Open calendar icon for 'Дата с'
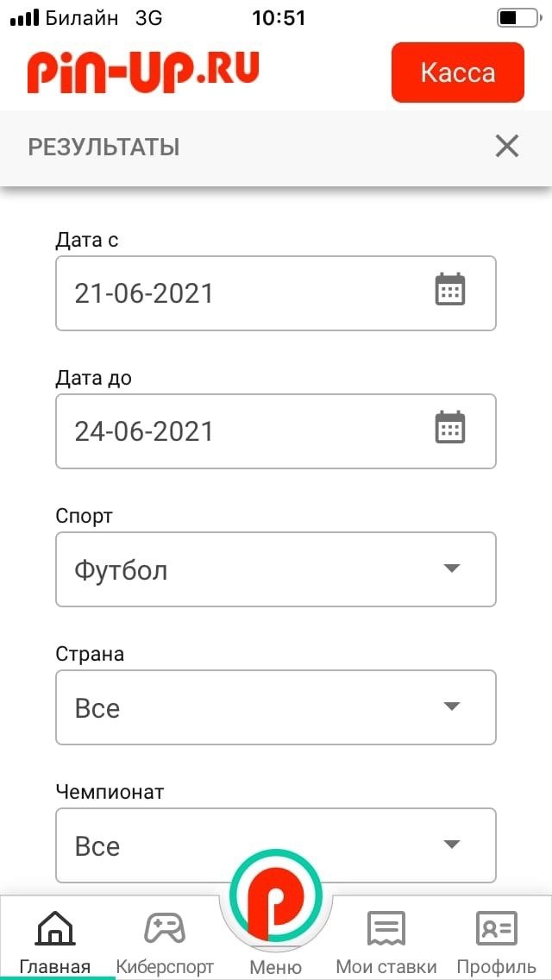Screen dimensions: 552x980 449,290
